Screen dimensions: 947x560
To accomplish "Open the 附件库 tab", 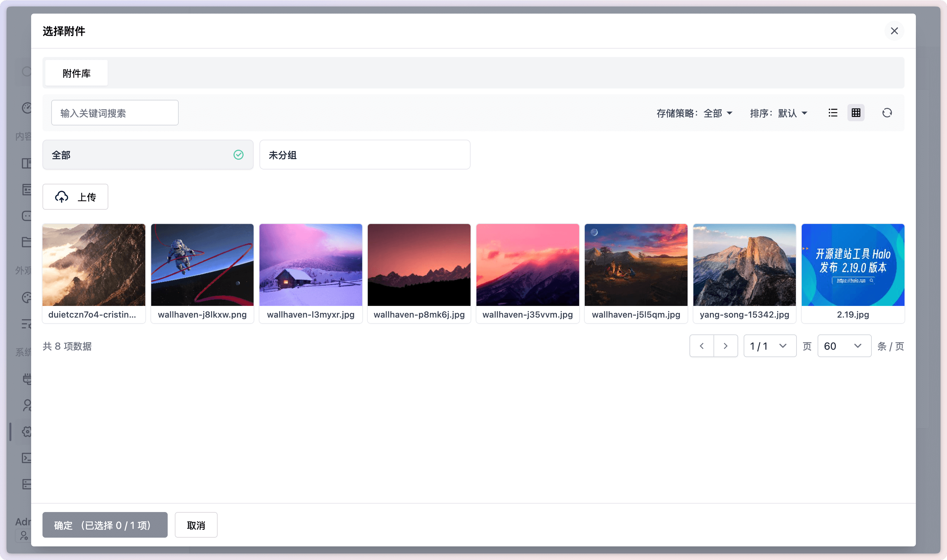I will (76, 73).
